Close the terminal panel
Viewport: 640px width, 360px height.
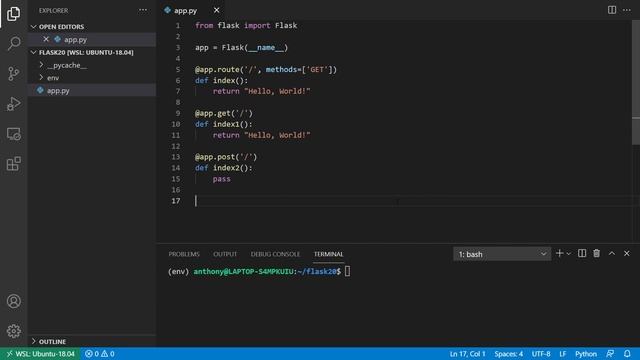[627, 253]
